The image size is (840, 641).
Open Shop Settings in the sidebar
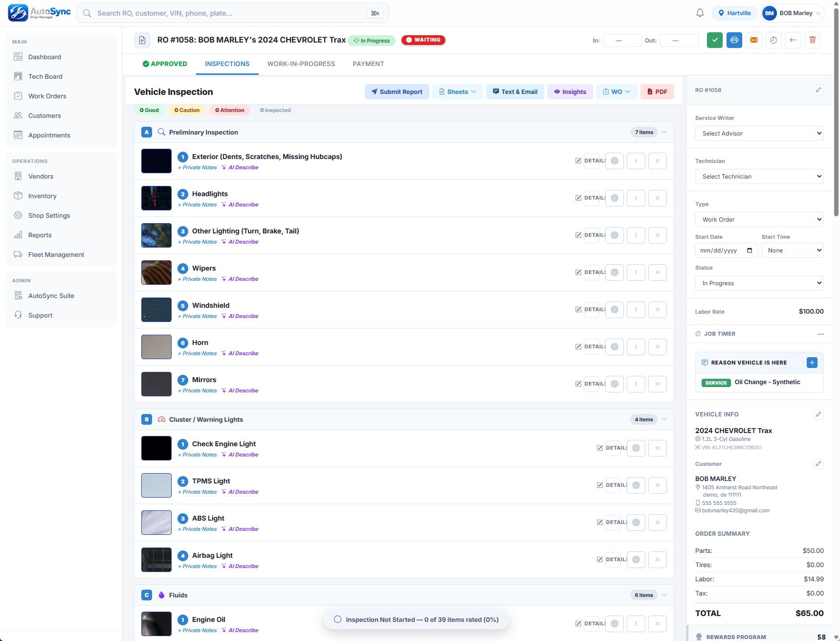(61, 215)
